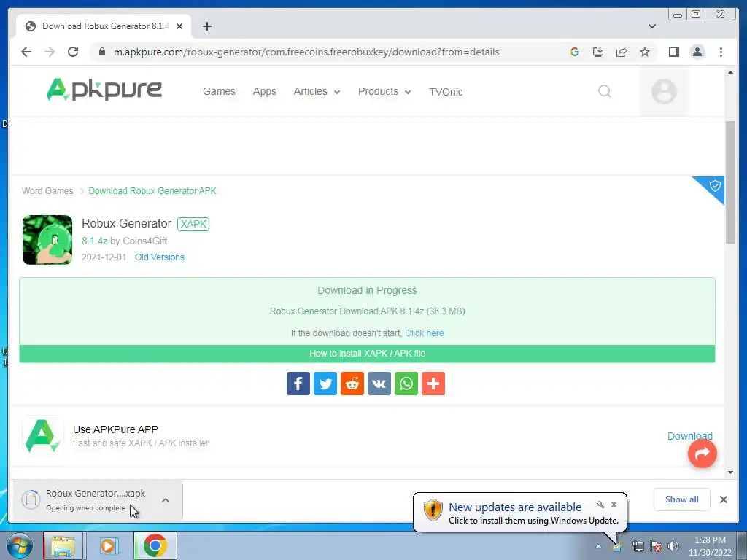Open Google icon in address bar
Screen dimensions: 747x560
(x=575, y=52)
